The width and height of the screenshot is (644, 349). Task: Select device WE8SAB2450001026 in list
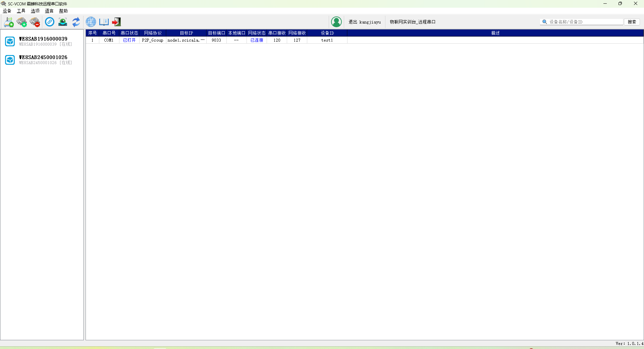click(x=43, y=60)
